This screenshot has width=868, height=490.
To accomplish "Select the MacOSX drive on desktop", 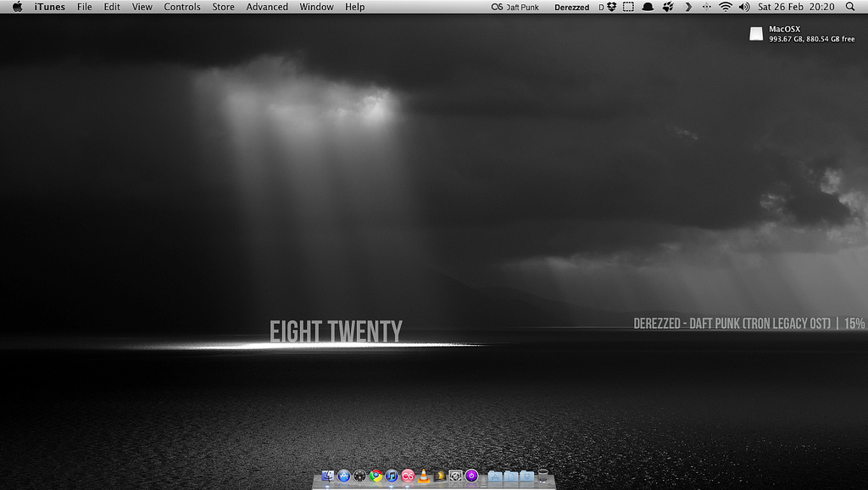I will (756, 34).
